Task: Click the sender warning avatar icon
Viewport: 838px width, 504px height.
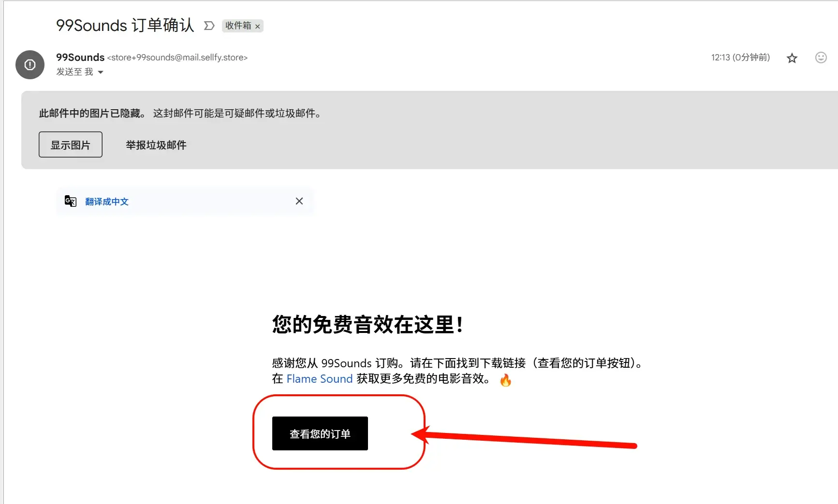Action: [30, 64]
